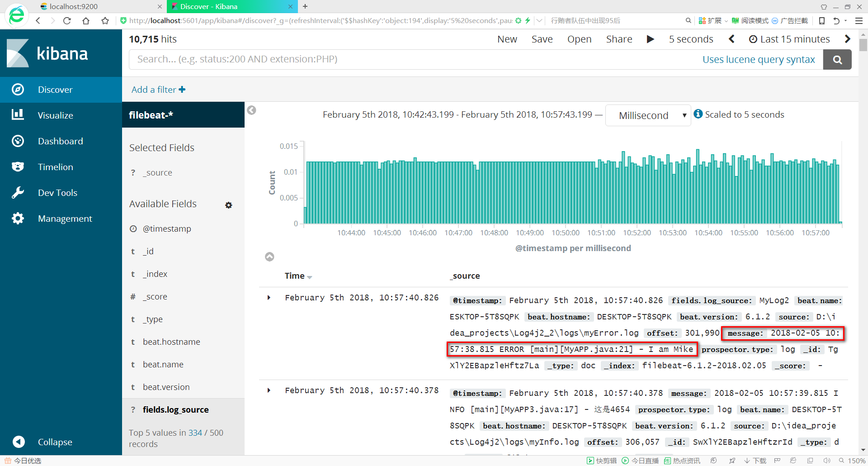868x466 pixels.
Task: Go to the Dashboard page
Action: pos(61,141)
